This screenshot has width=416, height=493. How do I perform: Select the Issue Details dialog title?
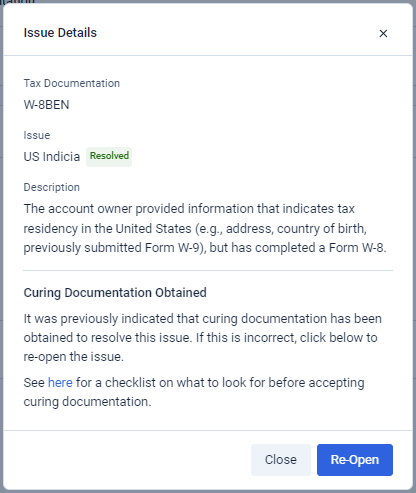pyautogui.click(x=60, y=33)
